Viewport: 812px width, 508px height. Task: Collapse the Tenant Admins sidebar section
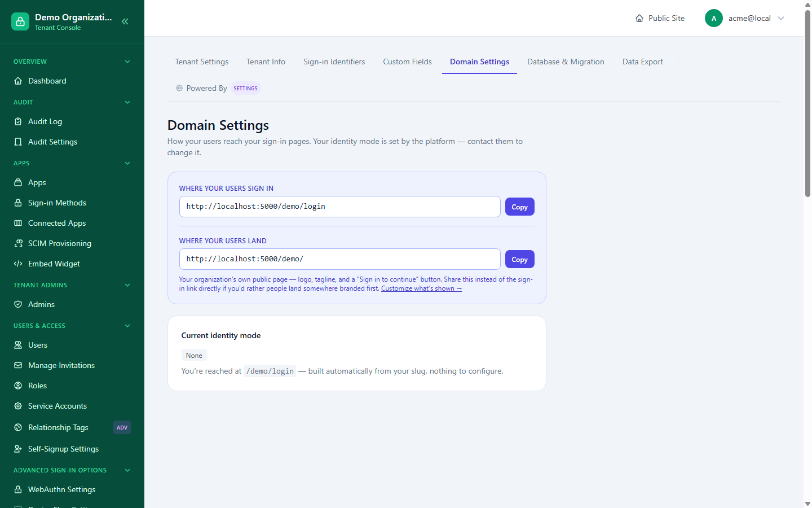pos(127,285)
